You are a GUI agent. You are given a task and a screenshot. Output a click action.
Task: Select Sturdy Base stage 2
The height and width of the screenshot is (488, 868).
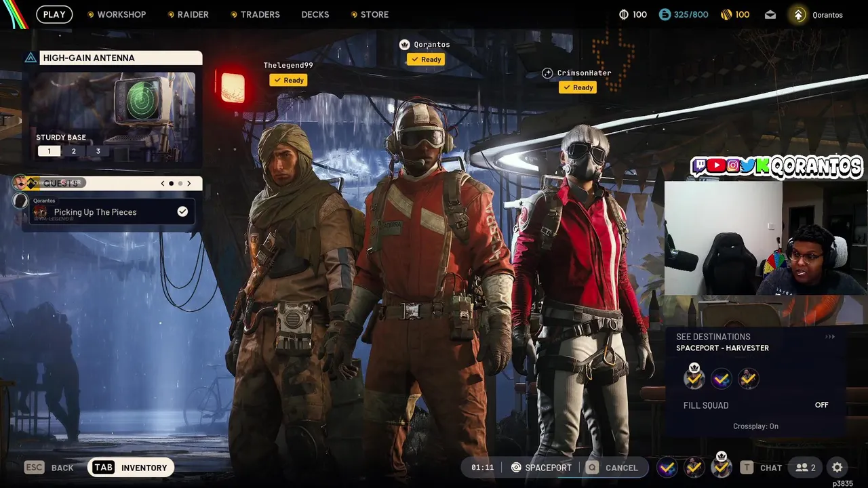click(74, 151)
